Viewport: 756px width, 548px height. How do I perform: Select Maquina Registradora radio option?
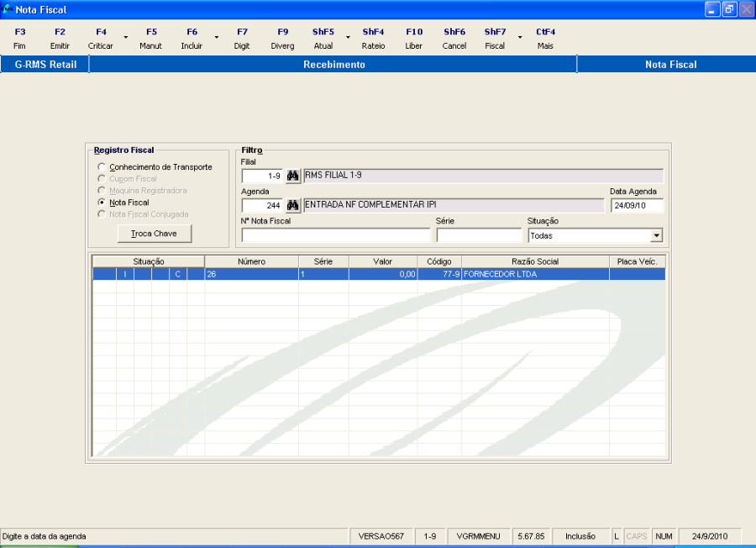pyautogui.click(x=142, y=191)
